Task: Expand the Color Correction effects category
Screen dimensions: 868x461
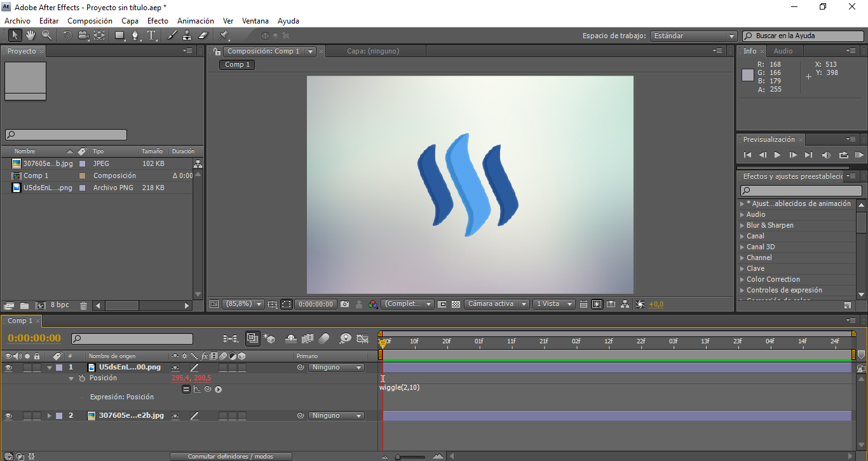Action: pos(742,279)
